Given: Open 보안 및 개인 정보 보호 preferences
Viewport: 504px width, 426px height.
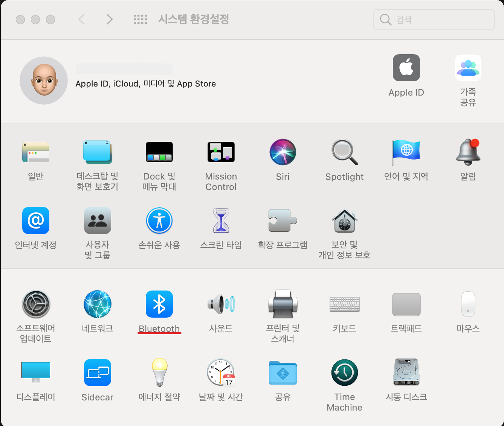Looking at the screenshot, I should click(x=345, y=221).
